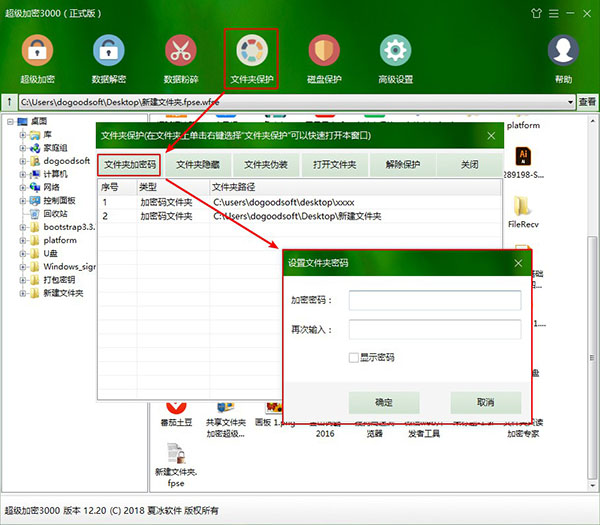This screenshot has width=600, height=525.
Task: Open the 帮助 user icon
Action: point(563,51)
